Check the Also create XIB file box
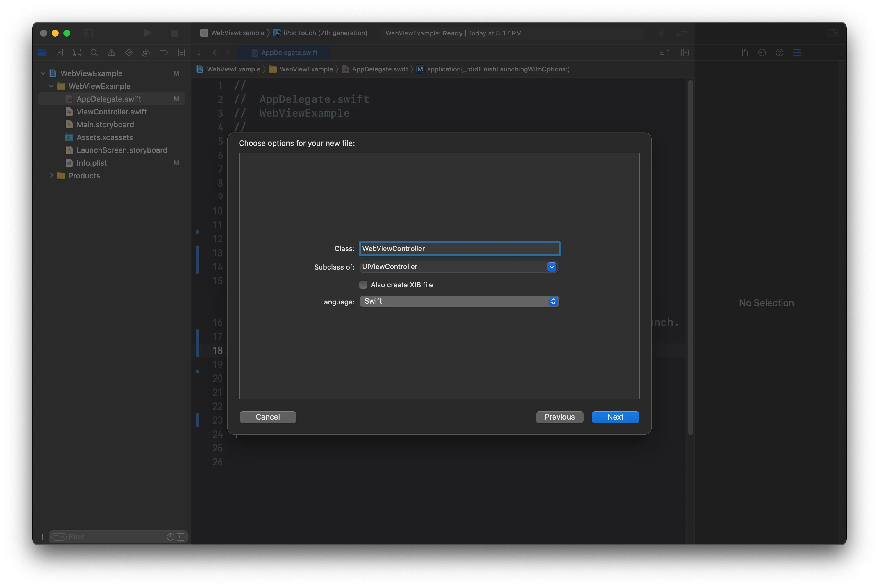879x588 pixels. coord(363,285)
